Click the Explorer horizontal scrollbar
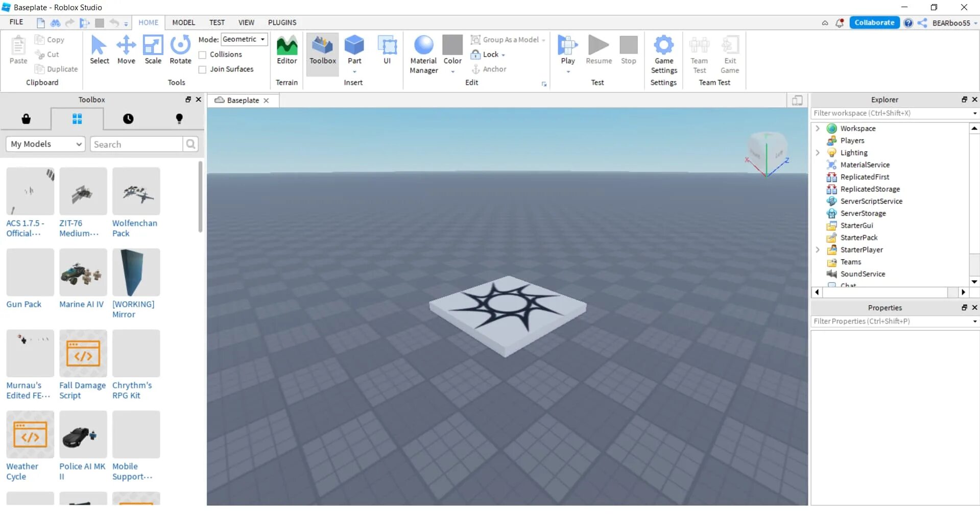This screenshot has height=517, width=980. click(x=885, y=292)
